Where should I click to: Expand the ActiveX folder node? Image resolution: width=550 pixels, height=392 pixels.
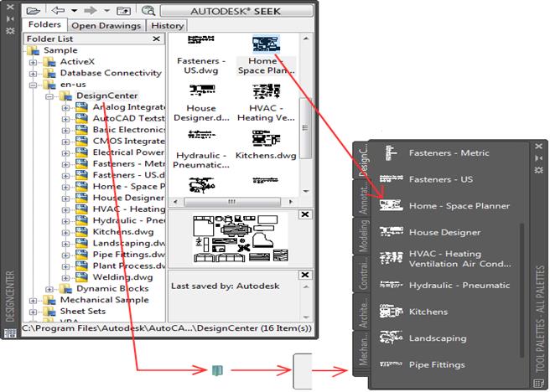tap(33, 62)
